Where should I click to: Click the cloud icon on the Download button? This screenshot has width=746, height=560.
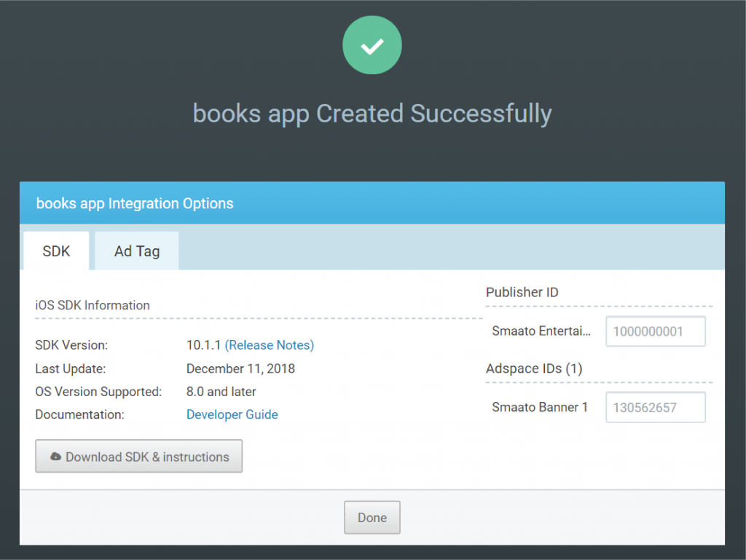(x=55, y=457)
